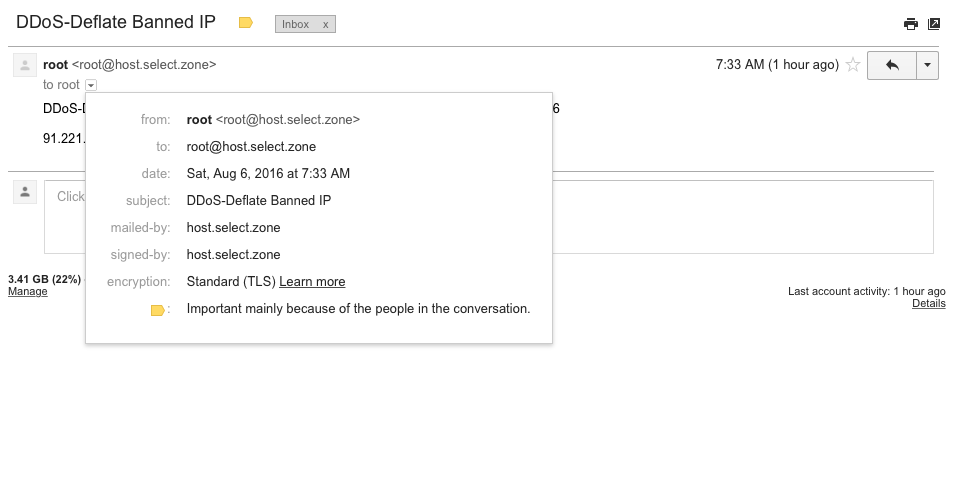Open the Learn more encryption link

click(x=312, y=282)
